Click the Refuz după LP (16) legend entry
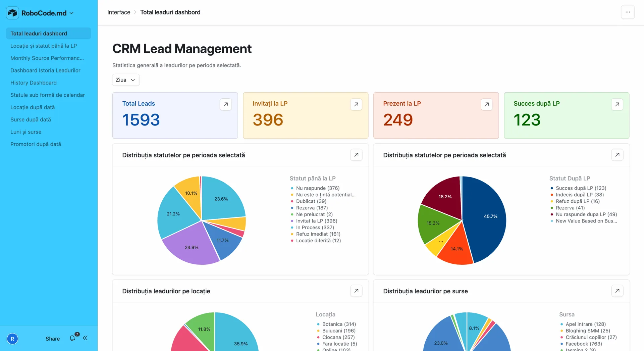Screen dimensions: 644x351 click(x=575, y=201)
